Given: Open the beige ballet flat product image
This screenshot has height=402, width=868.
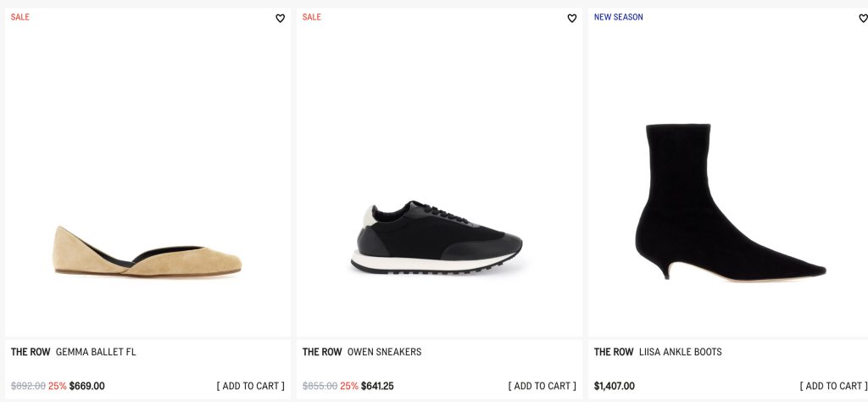Looking at the screenshot, I should (148, 251).
